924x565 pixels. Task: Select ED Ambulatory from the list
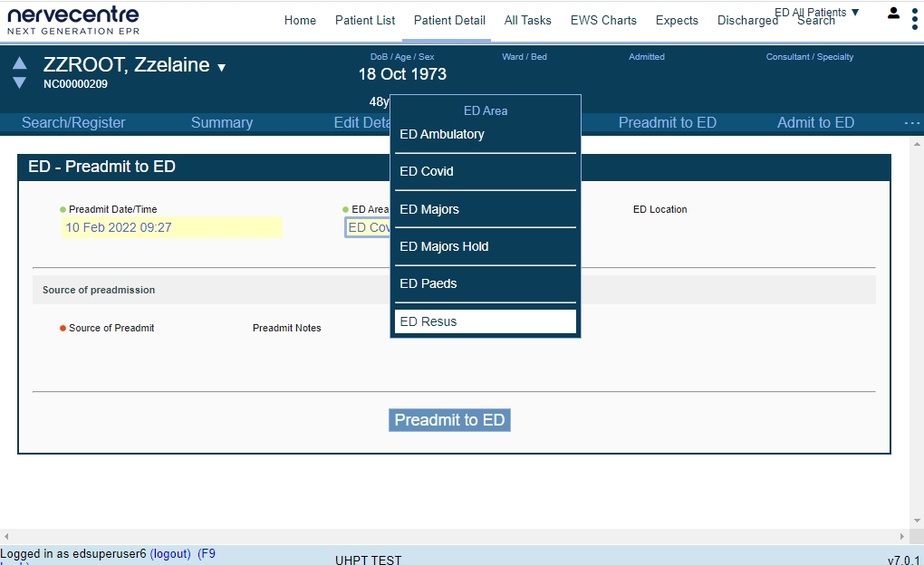coord(485,134)
